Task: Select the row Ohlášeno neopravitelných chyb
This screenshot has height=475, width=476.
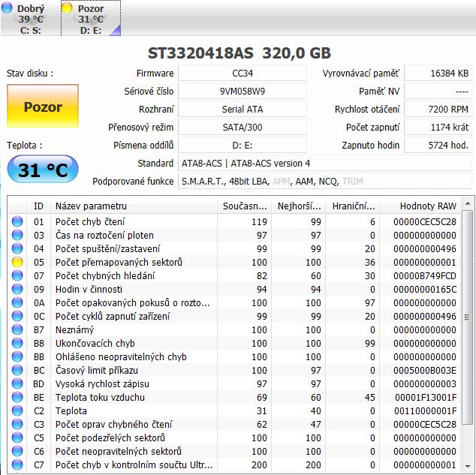Action: click(233, 356)
